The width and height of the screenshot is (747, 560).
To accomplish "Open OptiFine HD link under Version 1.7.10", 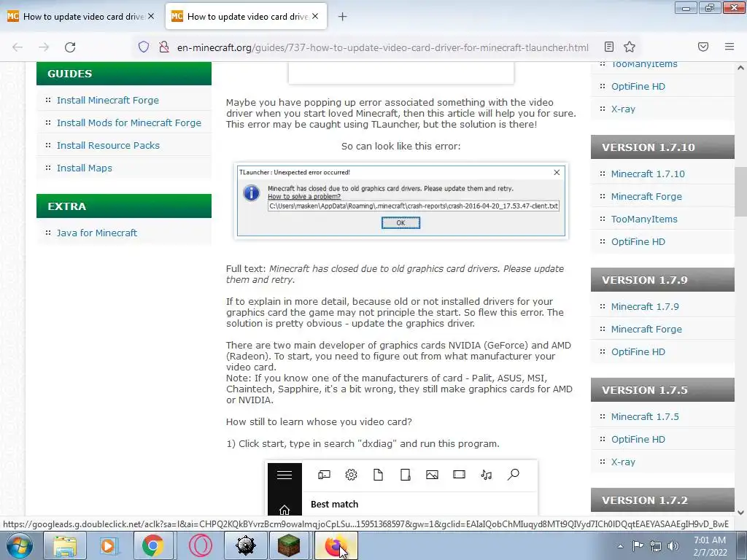I will point(638,242).
